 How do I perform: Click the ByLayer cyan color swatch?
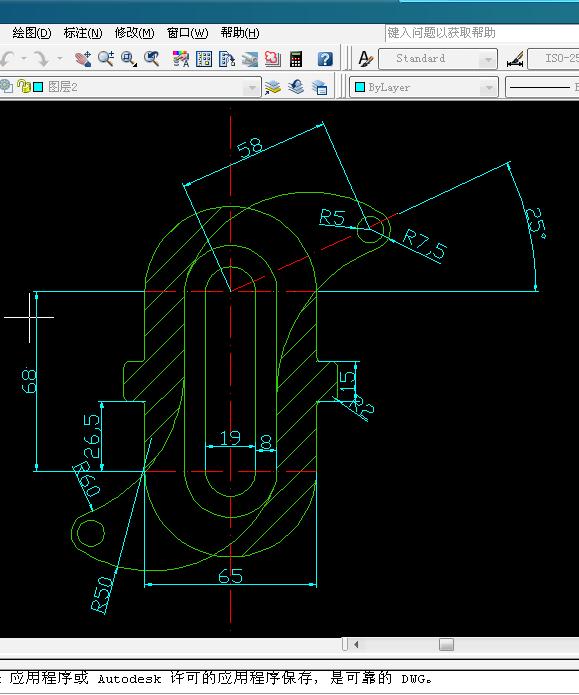[x=360, y=87]
